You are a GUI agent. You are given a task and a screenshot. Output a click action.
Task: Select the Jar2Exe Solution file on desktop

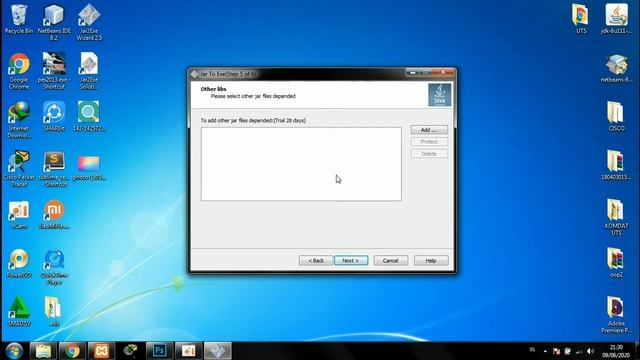point(89,71)
